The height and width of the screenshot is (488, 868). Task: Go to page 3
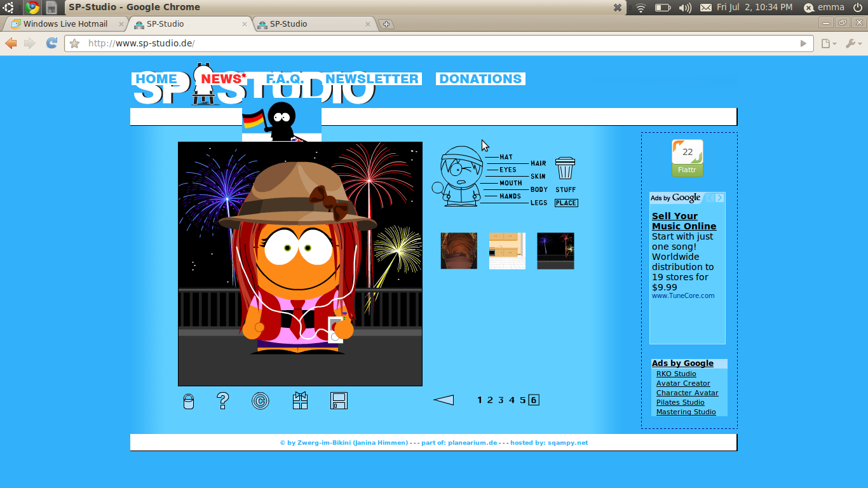(501, 400)
